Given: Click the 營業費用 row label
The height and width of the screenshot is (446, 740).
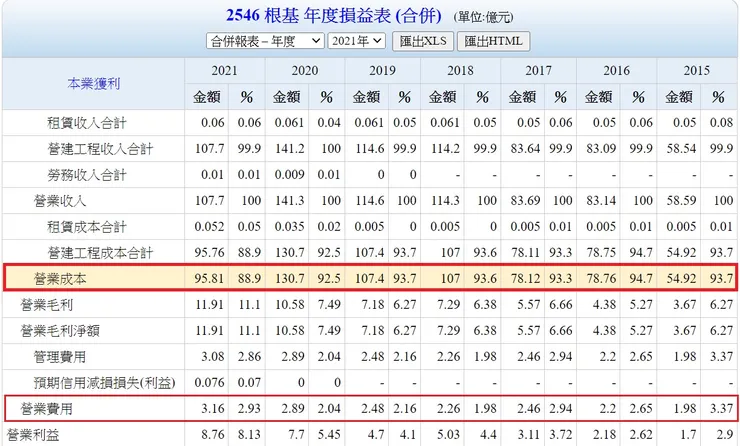Looking at the screenshot, I should [47, 409].
